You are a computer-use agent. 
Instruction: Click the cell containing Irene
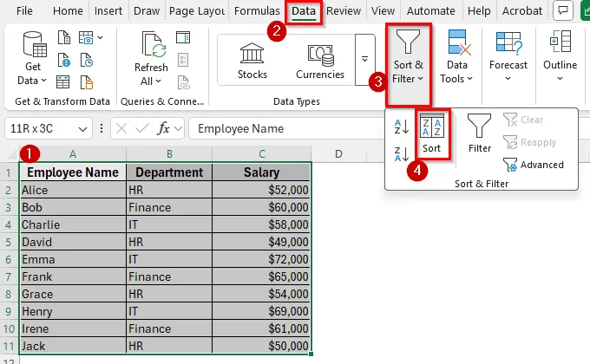(x=73, y=328)
